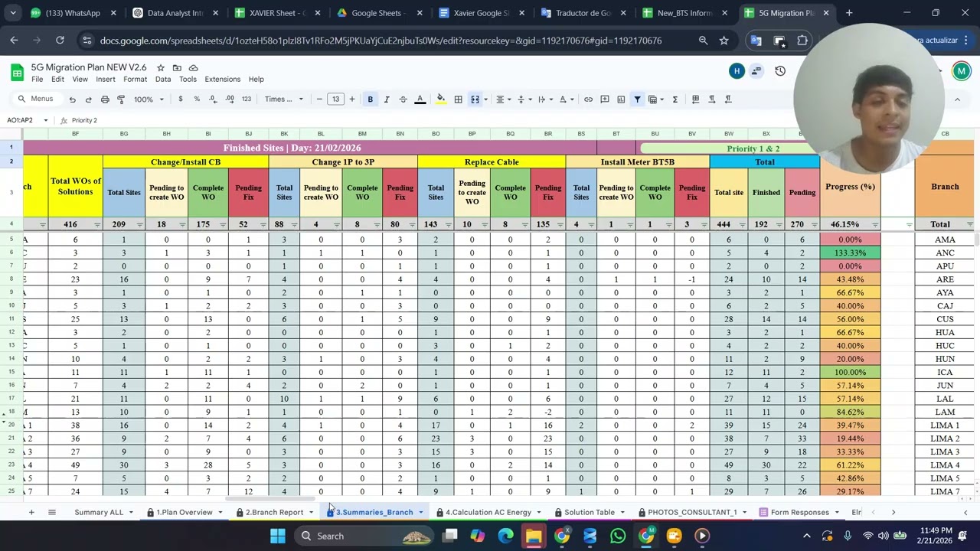The image size is (980, 551).
Task: Add a new sheet with the plus icon
Action: pyautogui.click(x=31, y=512)
